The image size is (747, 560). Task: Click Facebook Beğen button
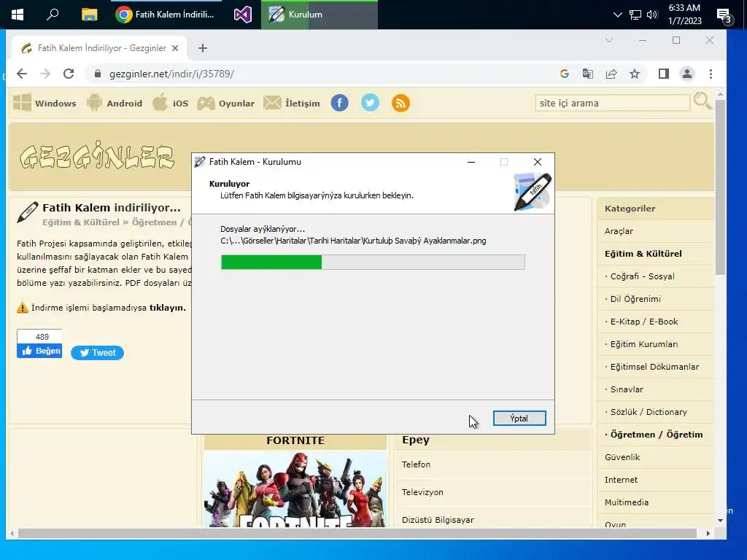(x=39, y=351)
